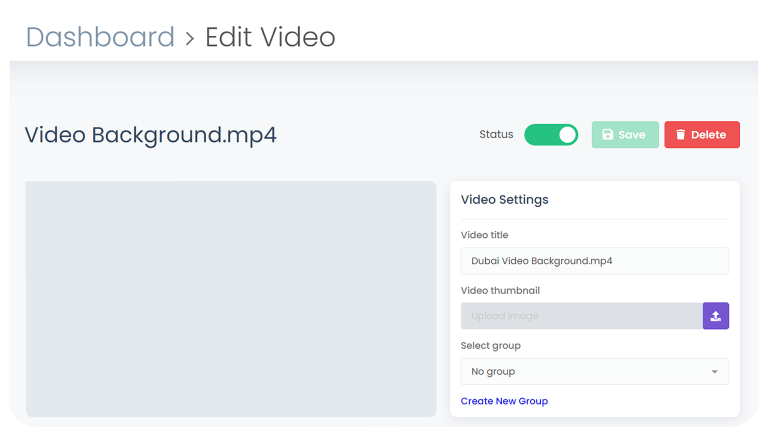Click the Select group field label
768x438 pixels.
[490, 346]
